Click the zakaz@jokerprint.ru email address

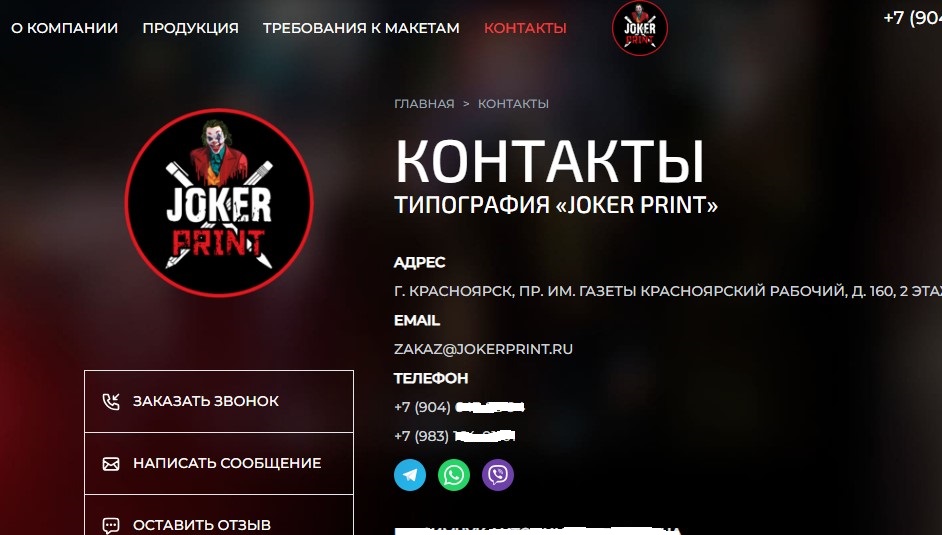[x=483, y=349]
